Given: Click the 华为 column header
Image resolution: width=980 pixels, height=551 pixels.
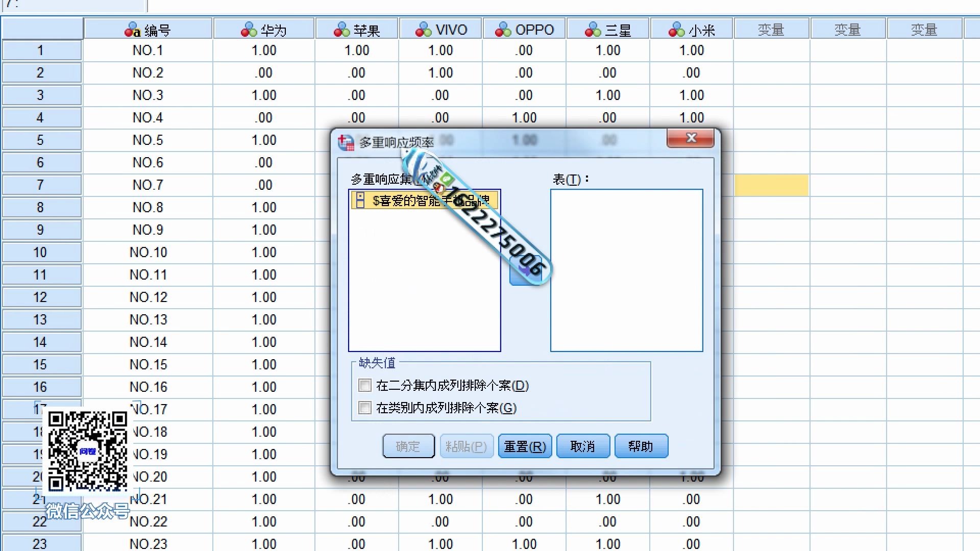Looking at the screenshot, I should click(264, 30).
